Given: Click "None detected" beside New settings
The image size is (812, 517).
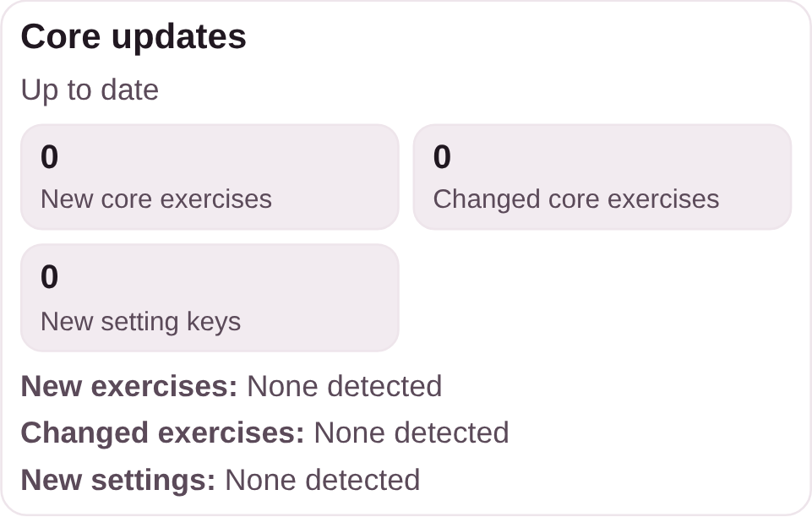Looking at the screenshot, I should pyautogui.click(x=322, y=480).
